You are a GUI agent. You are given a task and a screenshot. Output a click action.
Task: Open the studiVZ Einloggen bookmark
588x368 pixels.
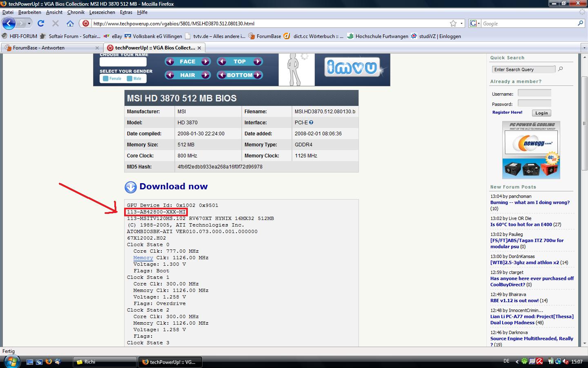click(436, 36)
